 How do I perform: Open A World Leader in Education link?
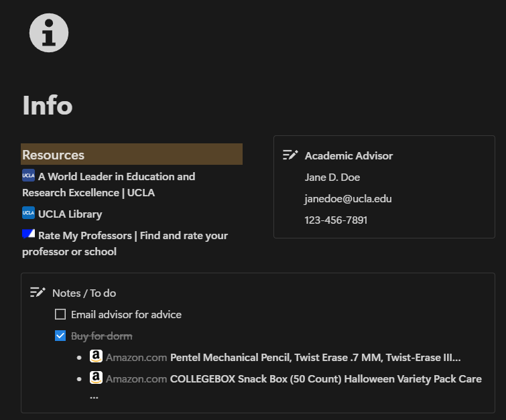[116, 177]
